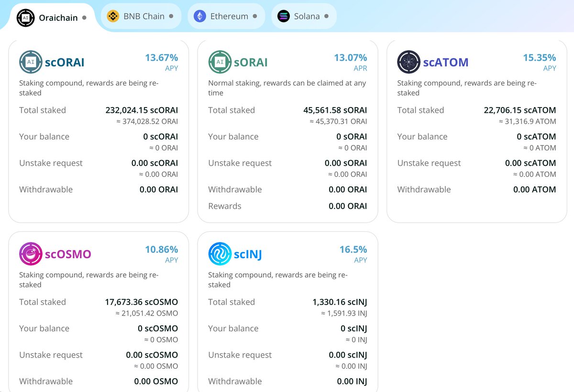The image size is (574, 392).
Task: Click the 0.00 ATOM withdrawable value
Action: (535, 190)
